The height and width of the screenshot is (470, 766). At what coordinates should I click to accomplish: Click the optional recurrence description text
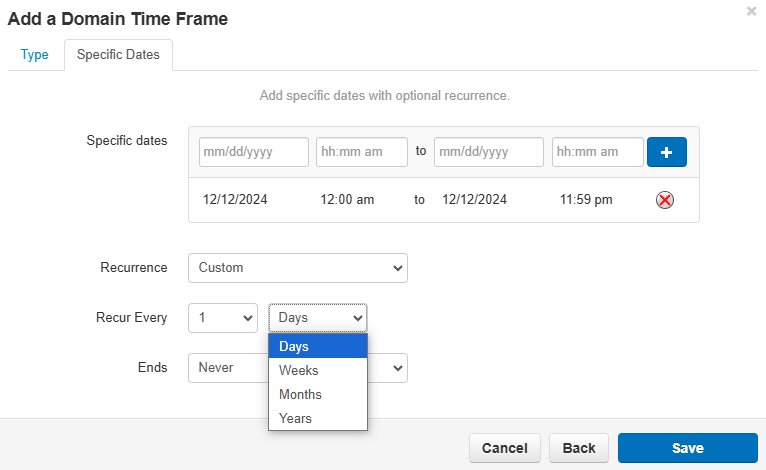coord(384,96)
